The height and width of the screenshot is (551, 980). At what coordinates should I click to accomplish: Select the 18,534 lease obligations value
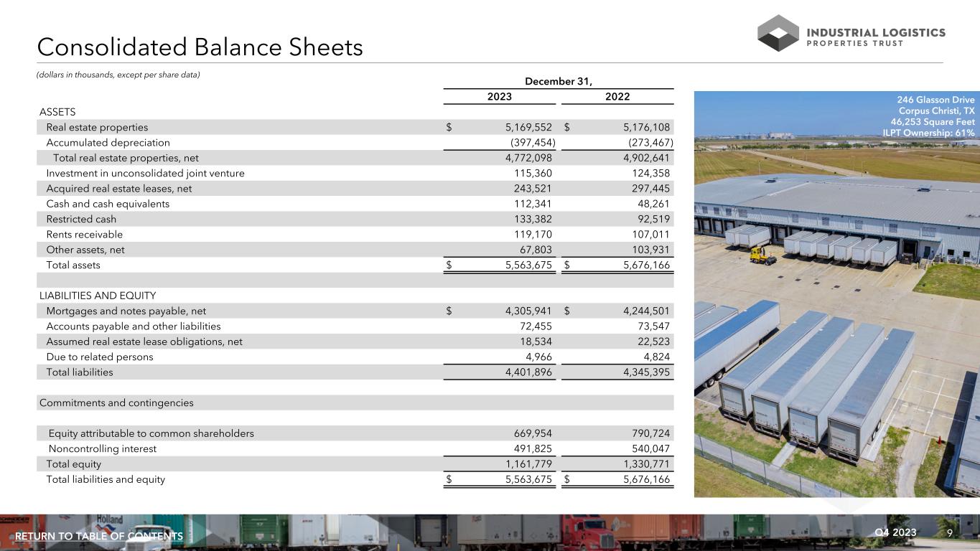tap(536, 342)
